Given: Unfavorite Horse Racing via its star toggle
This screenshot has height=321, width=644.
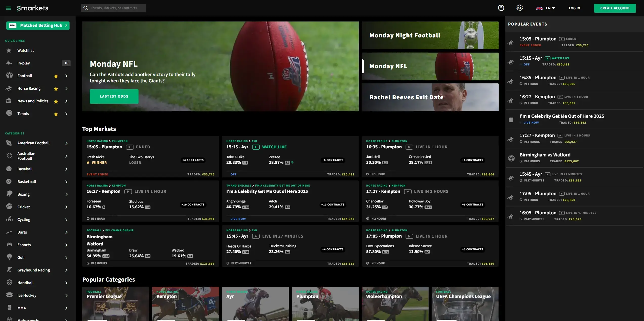Looking at the screenshot, I should (56, 89).
